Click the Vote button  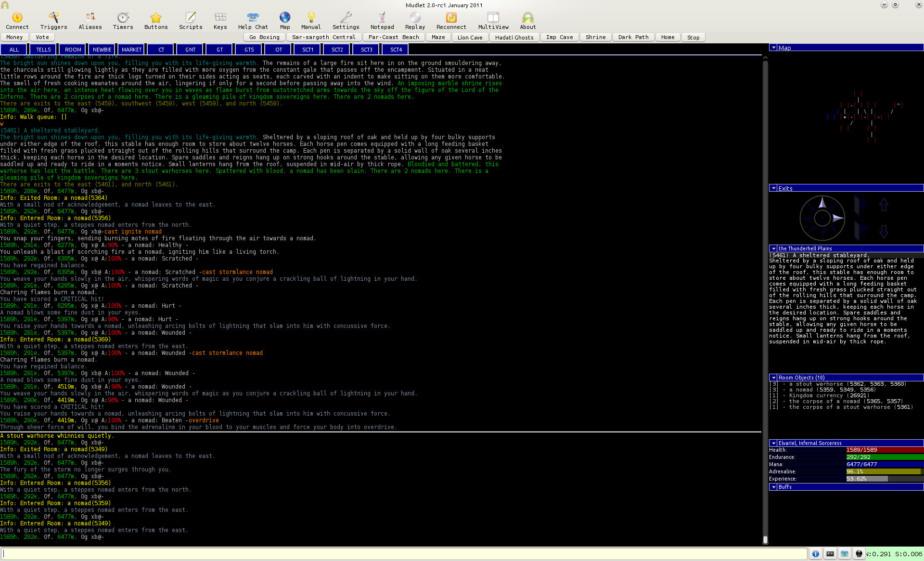pyautogui.click(x=42, y=37)
